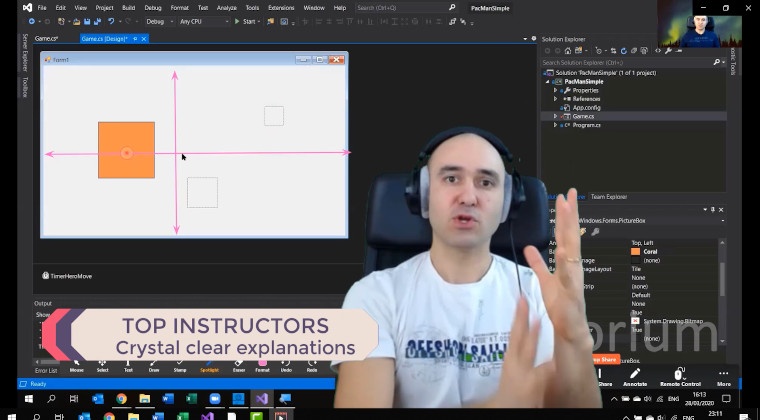Click the TimerHeroMove component icon
The width and height of the screenshot is (760, 420).
coord(46,276)
